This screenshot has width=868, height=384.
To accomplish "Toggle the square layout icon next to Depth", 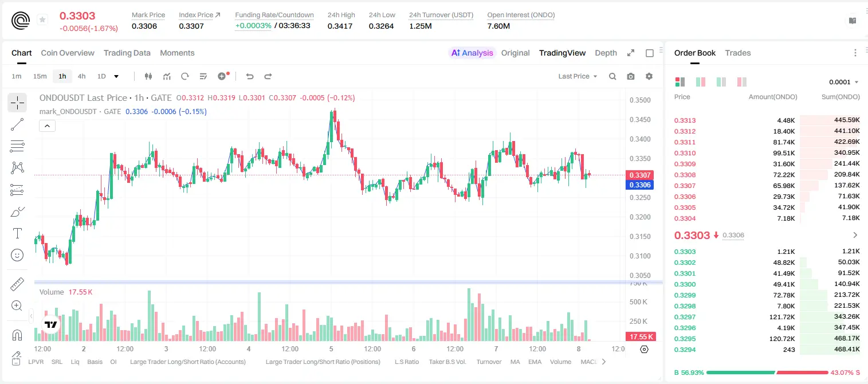I will coord(650,53).
